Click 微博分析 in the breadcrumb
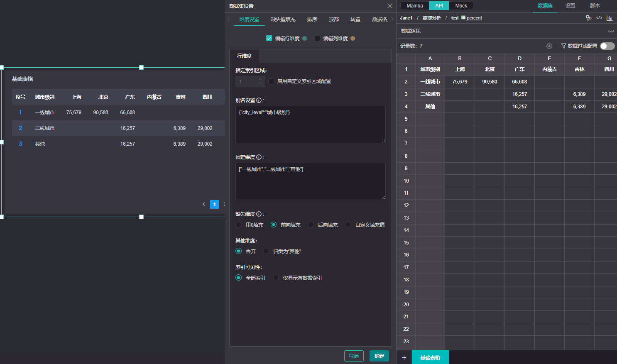 pos(432,18)
